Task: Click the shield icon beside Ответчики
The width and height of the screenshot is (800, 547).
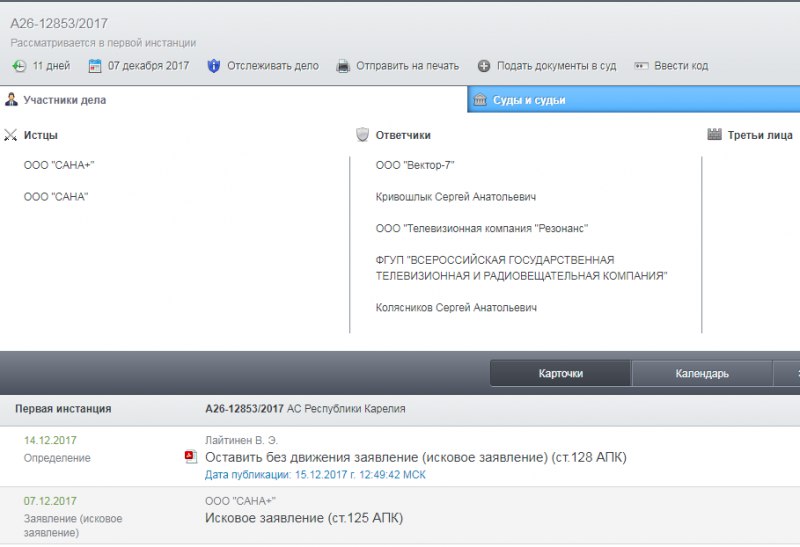Action: click(x=362, y=135)
